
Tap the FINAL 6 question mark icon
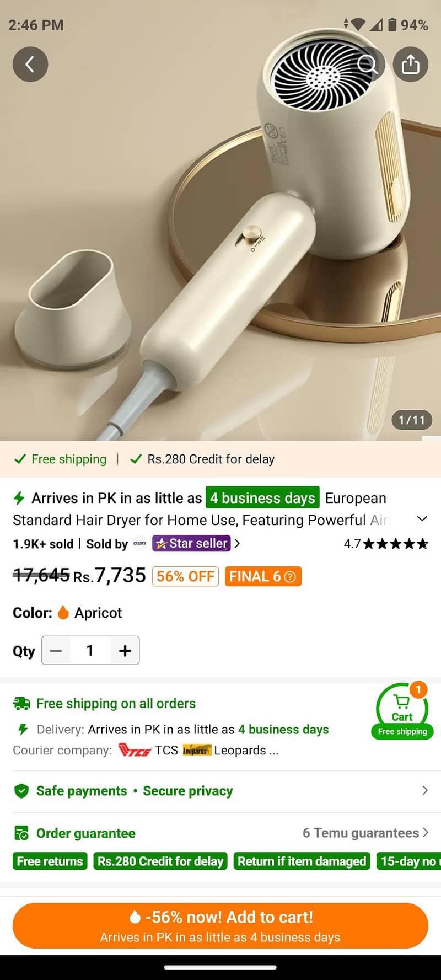click(x=291, y=577)
